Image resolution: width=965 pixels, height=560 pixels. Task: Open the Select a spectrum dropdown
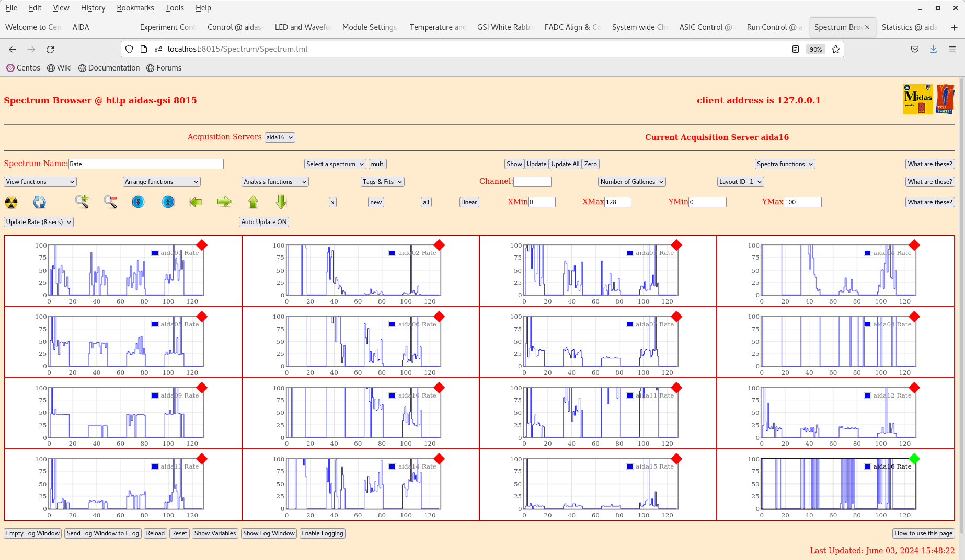(335, 164)
